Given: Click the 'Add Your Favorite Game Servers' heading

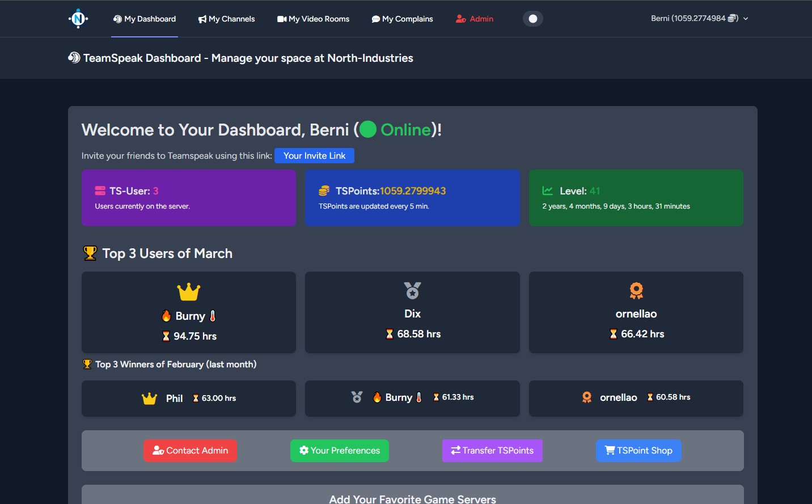Looking at the screenshot, I should (412, 499).
